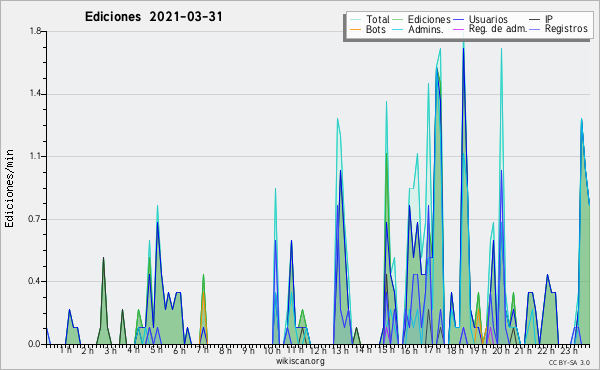
Task: Click the 1.4 y-axis value
Action: (x=35, y=94)
